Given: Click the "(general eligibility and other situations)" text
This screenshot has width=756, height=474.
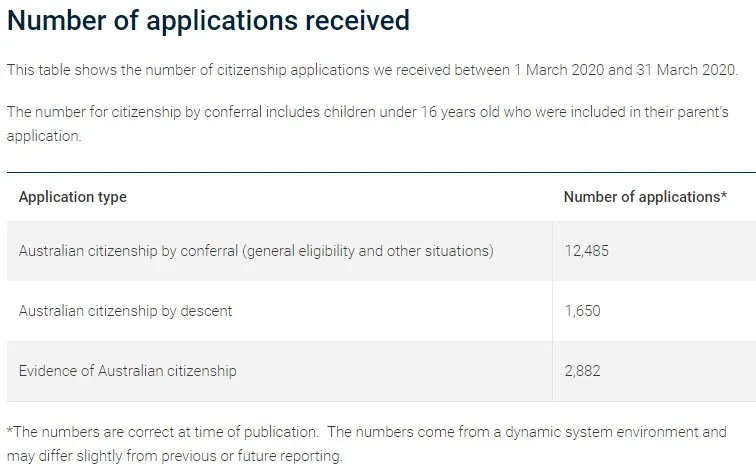Looking at the screenshot, I should click(x=368, y=251).
